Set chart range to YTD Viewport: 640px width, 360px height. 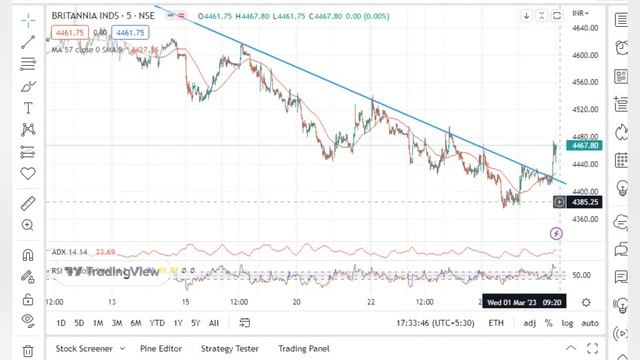[157, 323]
